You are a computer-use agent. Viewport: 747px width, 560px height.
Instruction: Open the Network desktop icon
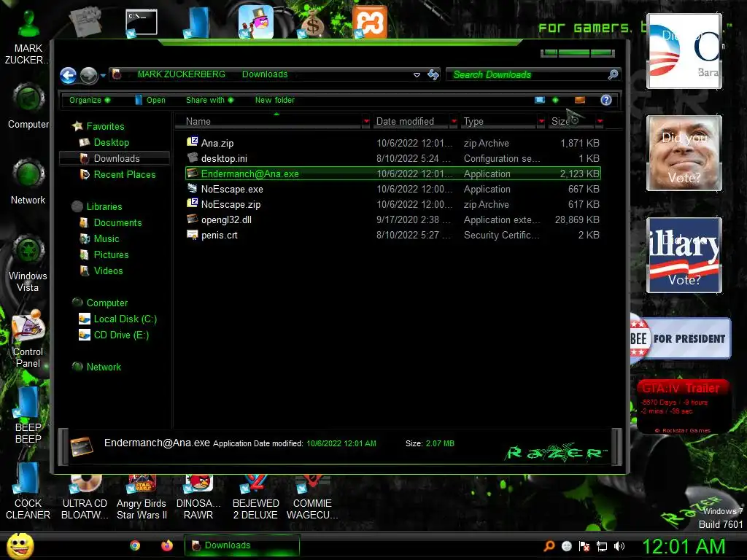tap(28, 182)
